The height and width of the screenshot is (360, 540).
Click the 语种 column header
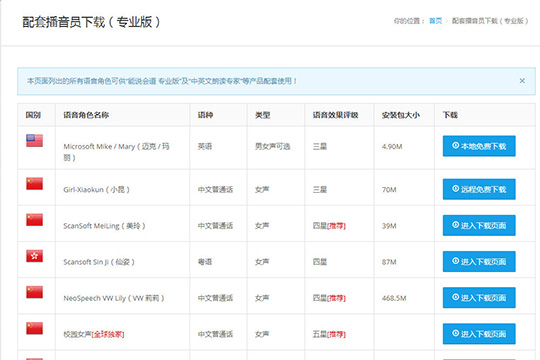tap(205, 115)
